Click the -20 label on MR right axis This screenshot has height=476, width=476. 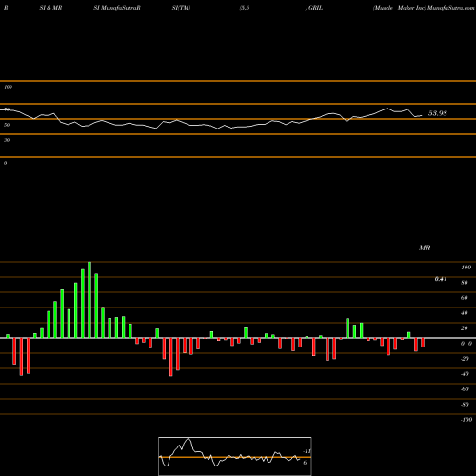(465, 359)
